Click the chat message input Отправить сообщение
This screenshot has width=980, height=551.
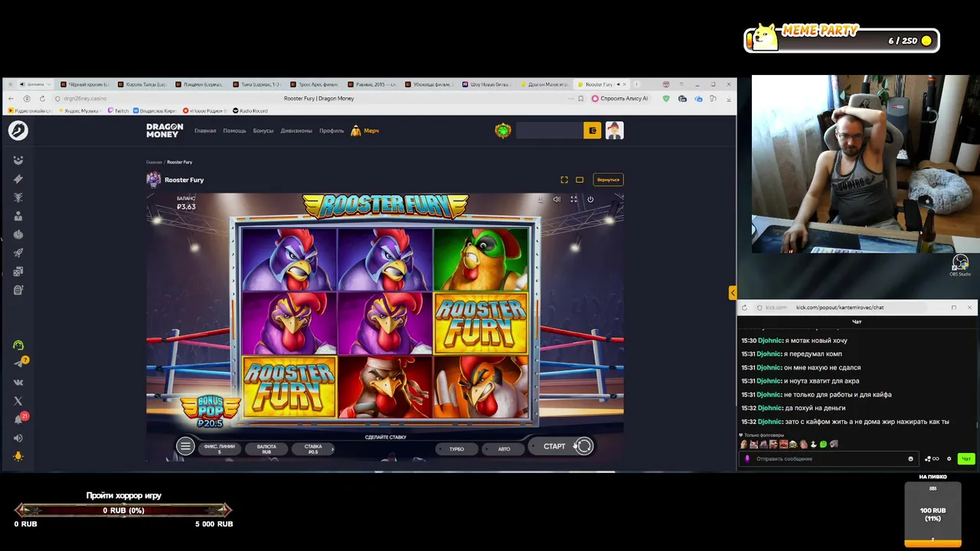[828, 459]
